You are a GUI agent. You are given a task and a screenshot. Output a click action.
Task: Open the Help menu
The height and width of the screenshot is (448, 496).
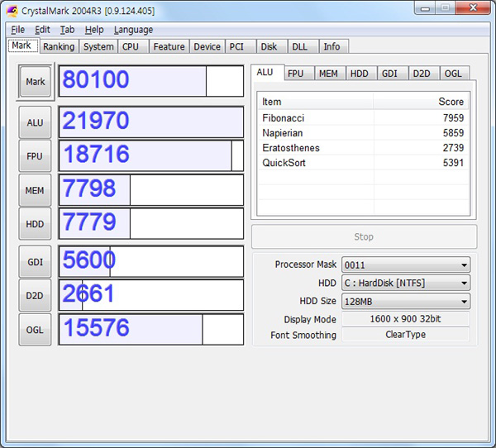(x=94, y=30)
